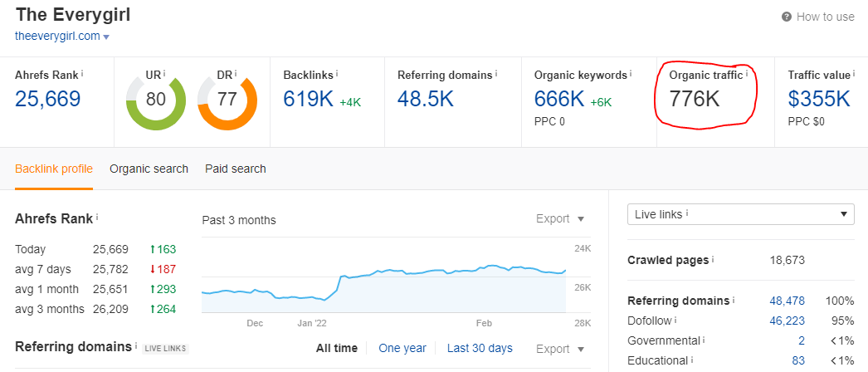Switch to the Organic search tab
The width and height of the screenshot is (868, 372).
point(149,169)
